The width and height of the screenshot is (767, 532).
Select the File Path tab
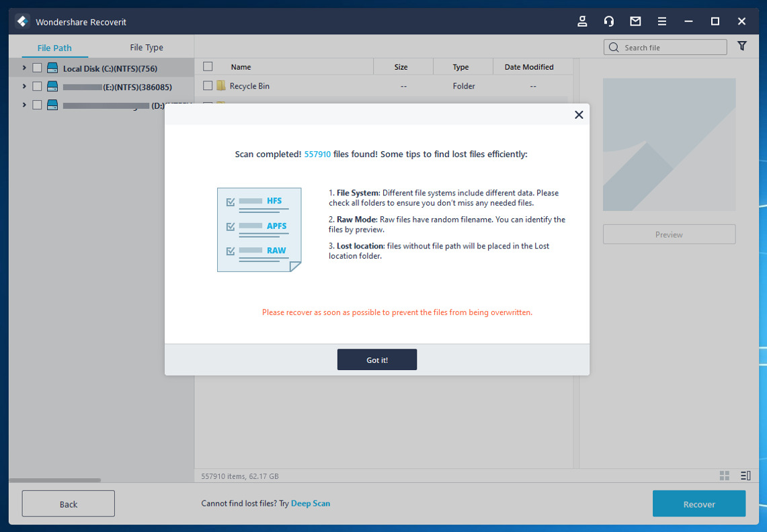pyautogui.click(x=54, y=48)
